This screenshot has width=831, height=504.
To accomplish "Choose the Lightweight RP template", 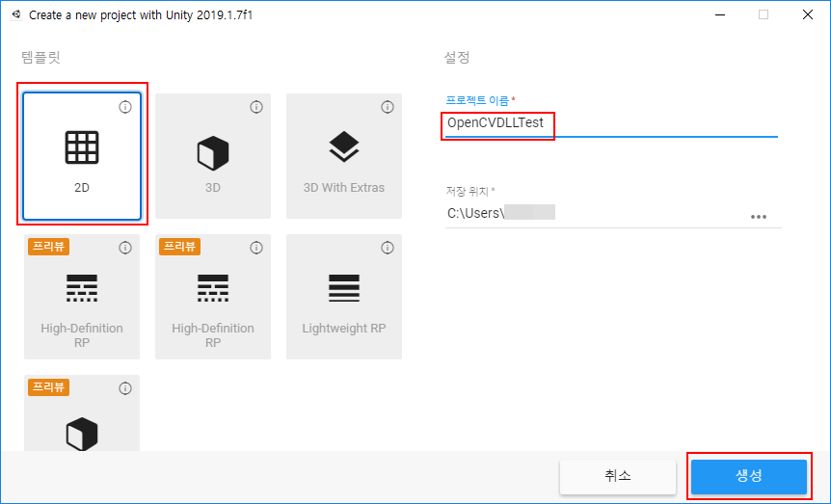I will 344,297.
